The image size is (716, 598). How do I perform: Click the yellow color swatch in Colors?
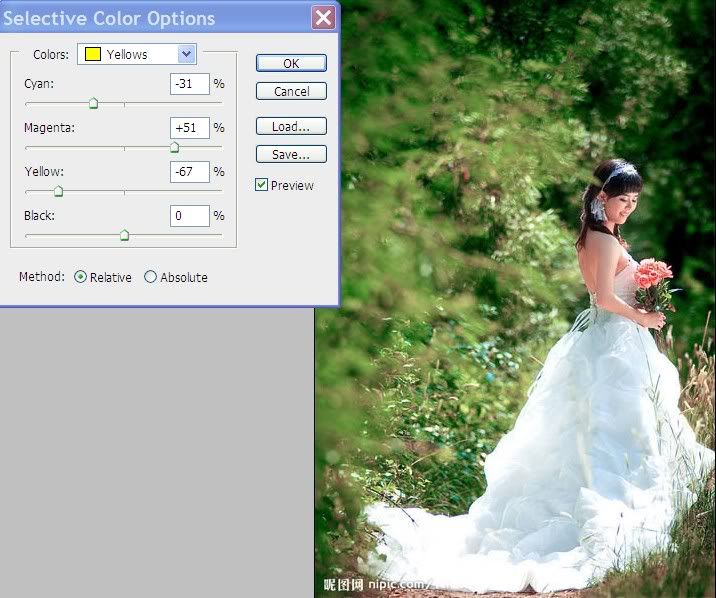pyautogui.click(x=93, y=54)
